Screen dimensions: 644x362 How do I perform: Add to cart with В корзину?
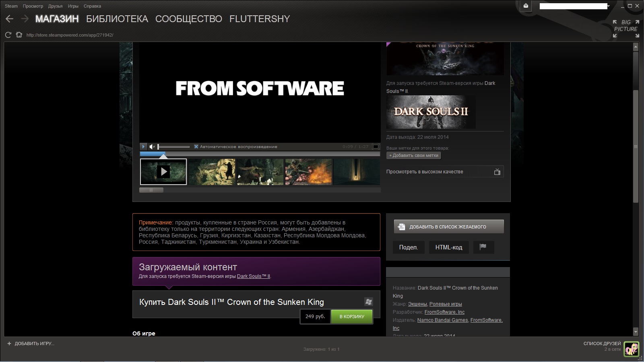coord(352,317)
